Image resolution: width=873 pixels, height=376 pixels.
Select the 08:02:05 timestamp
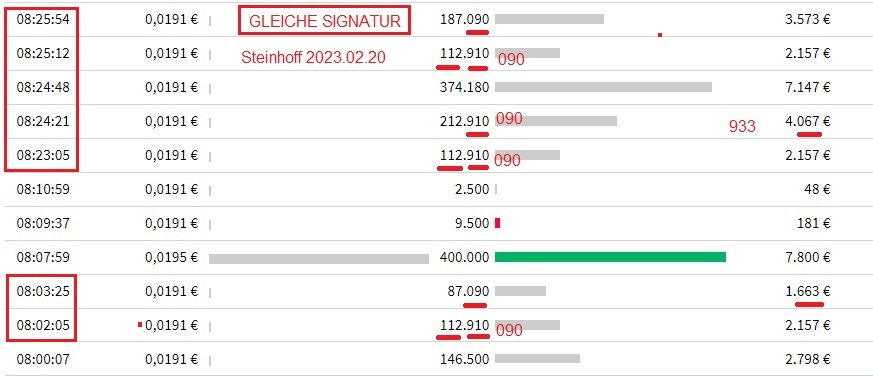tap(43, 325)
